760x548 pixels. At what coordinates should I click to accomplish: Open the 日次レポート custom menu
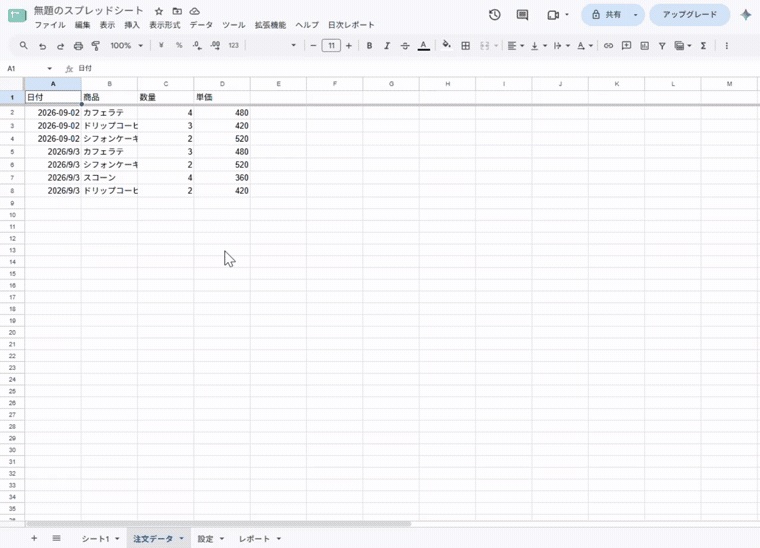point(351,25)
